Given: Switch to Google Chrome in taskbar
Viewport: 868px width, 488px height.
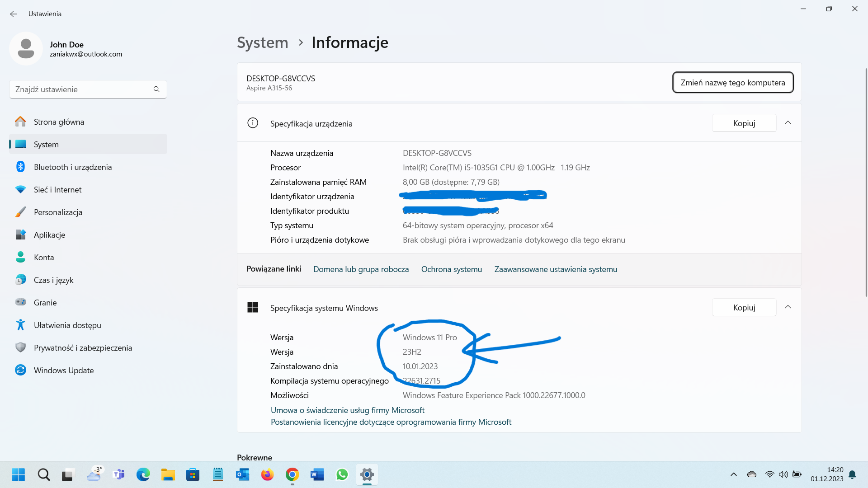Looking at the screenshot, I should [x=292, y=474].
